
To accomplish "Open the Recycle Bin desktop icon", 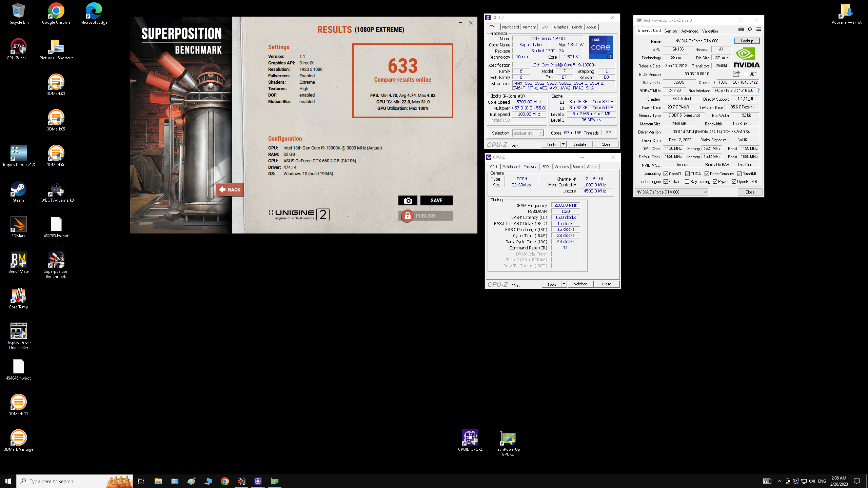I will coord(18,14).
